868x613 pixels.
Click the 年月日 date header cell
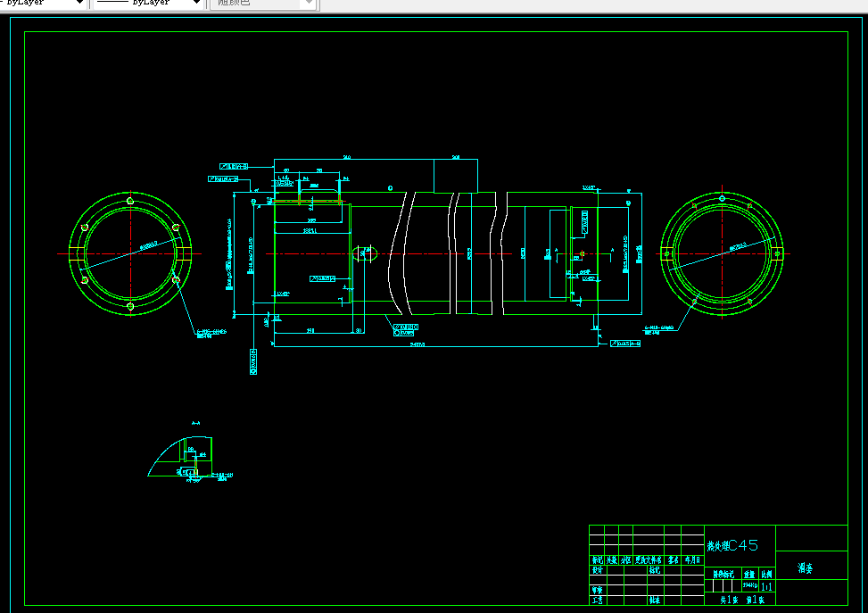point(692,559)
